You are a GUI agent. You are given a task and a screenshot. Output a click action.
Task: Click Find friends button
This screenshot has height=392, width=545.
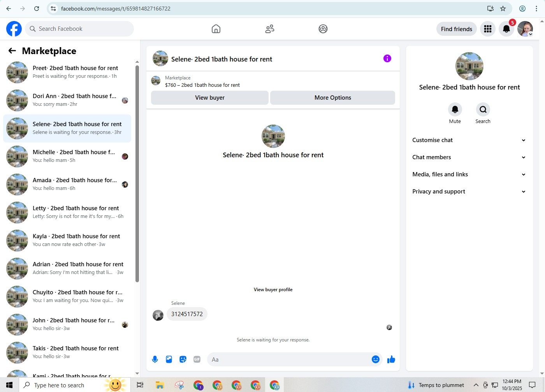coord(457,29)
